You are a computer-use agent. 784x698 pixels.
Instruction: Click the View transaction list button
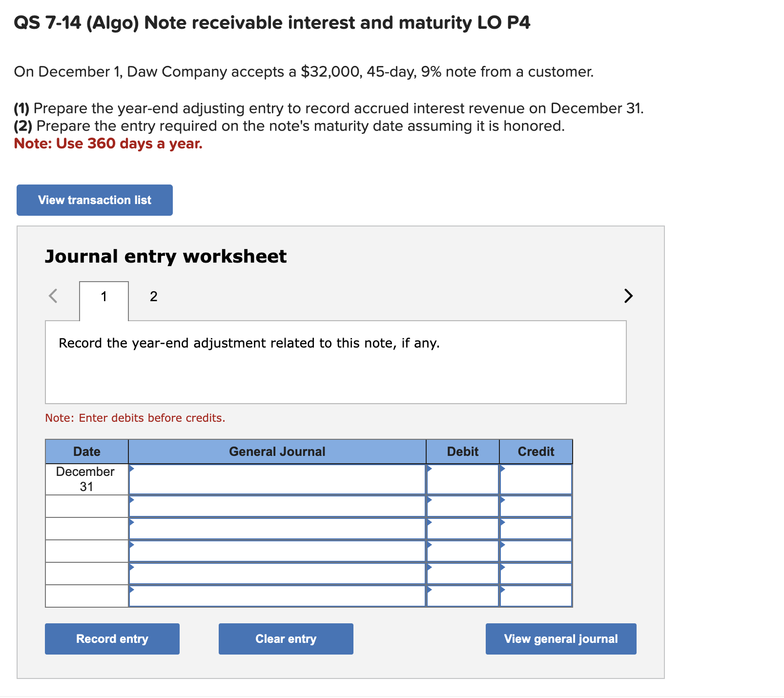coord(94,200)
